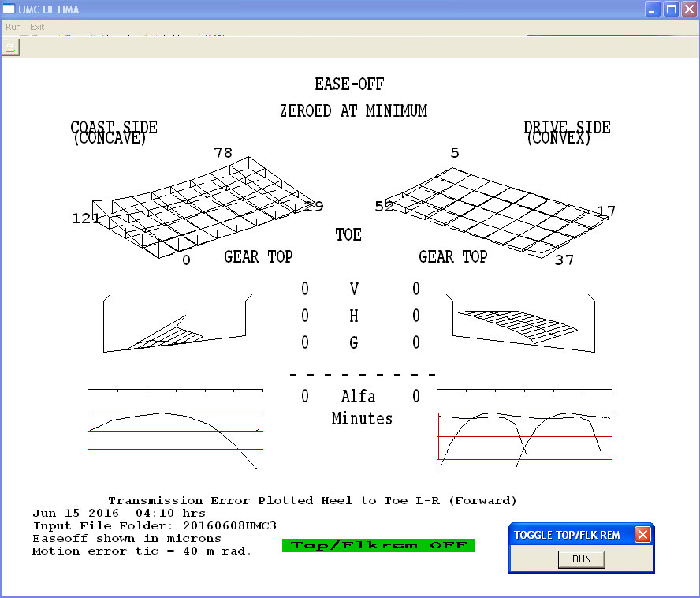Click the right Alfa value of 0

click(416, 397)
